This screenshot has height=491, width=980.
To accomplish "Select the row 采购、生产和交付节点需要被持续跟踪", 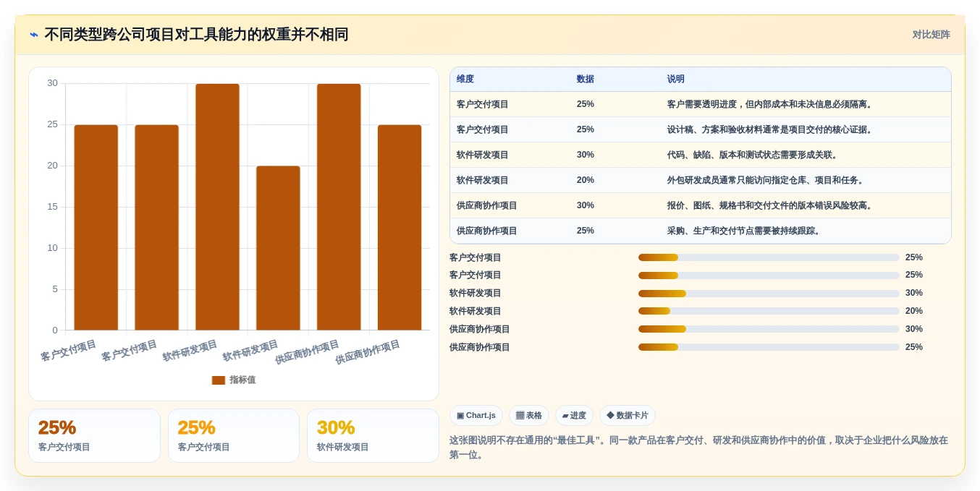I will click(701, 231).
